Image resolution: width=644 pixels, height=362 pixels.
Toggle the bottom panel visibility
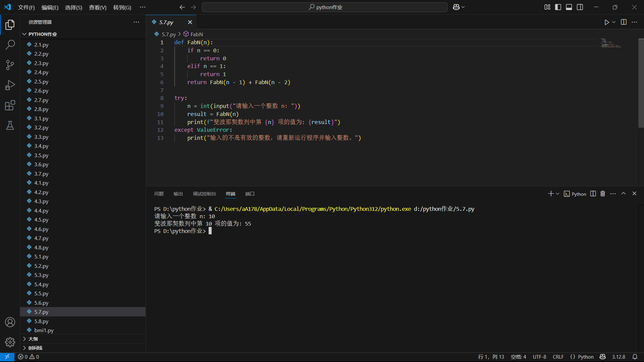point(569,7)
